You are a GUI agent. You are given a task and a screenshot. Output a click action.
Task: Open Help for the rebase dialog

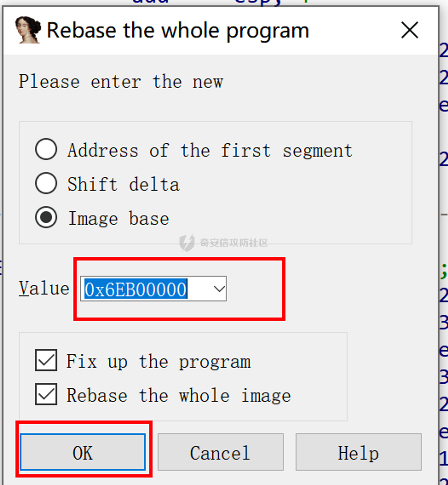[x=358, y=452]
